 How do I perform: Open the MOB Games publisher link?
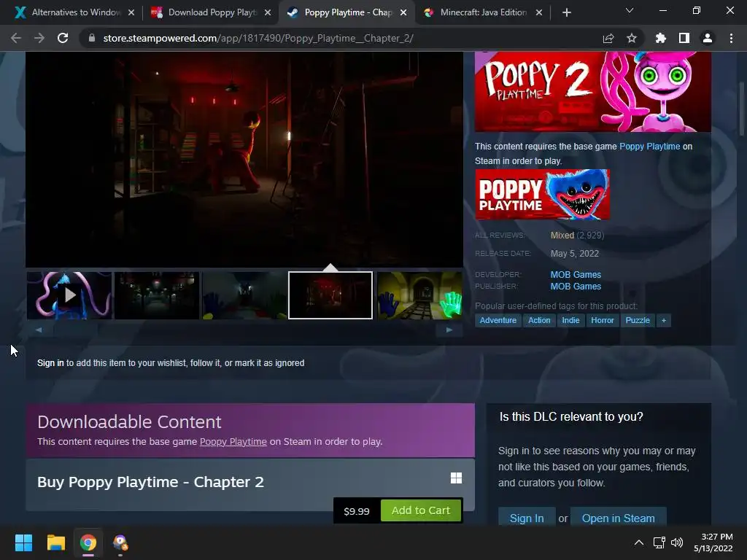[576, 286]
